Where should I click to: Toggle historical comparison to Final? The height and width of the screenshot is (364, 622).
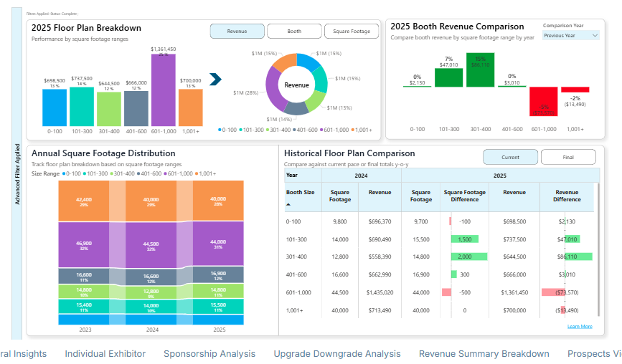(x=567, y=157)
